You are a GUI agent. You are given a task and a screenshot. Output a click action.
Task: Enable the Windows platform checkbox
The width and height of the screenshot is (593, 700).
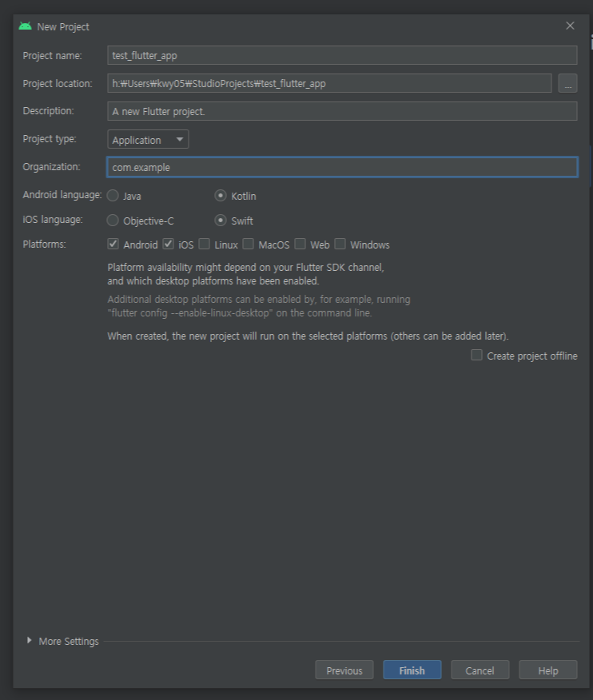[x=340, y=245]
